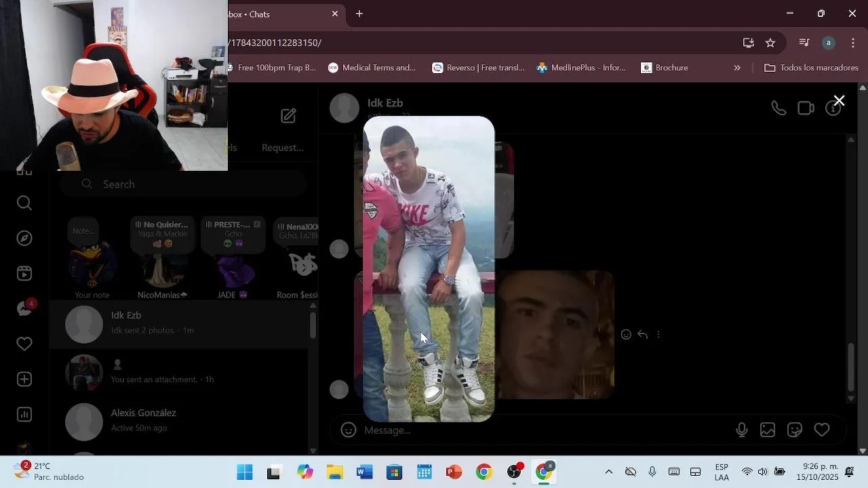Record a voice clip with microphone icon

pyautogui.click(x=742, y=430)
